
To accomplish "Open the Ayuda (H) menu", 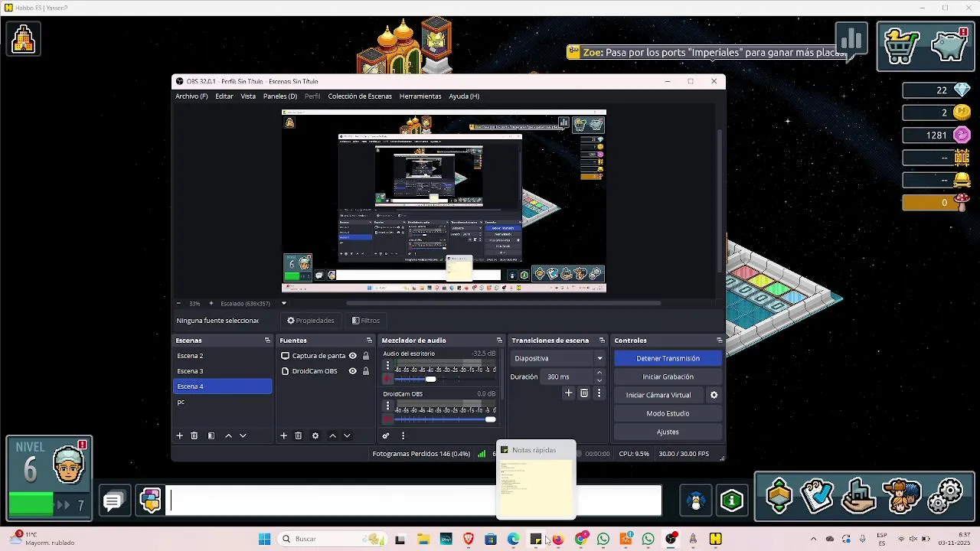I will [464, 96].
